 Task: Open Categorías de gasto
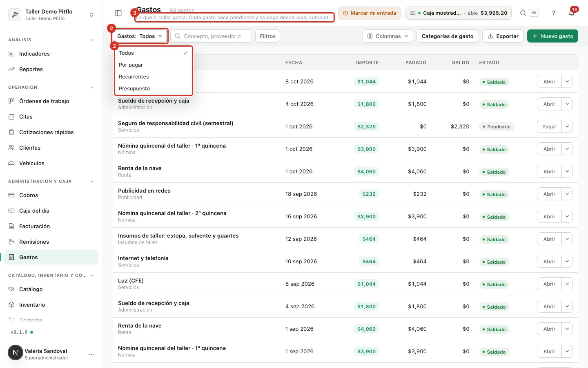click(x=448, y=36)
